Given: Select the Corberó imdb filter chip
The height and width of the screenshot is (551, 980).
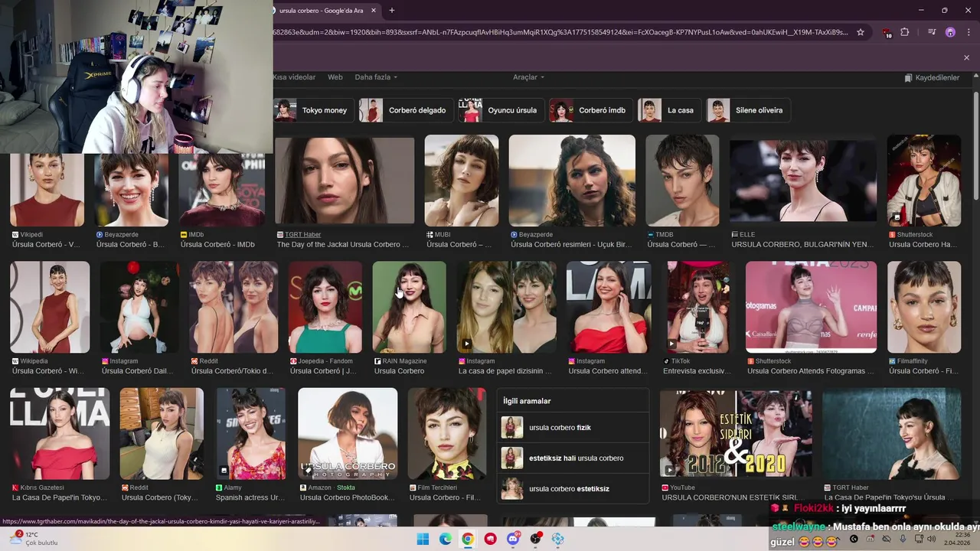Looking at the screenshot, I should (x=591, y=110).
